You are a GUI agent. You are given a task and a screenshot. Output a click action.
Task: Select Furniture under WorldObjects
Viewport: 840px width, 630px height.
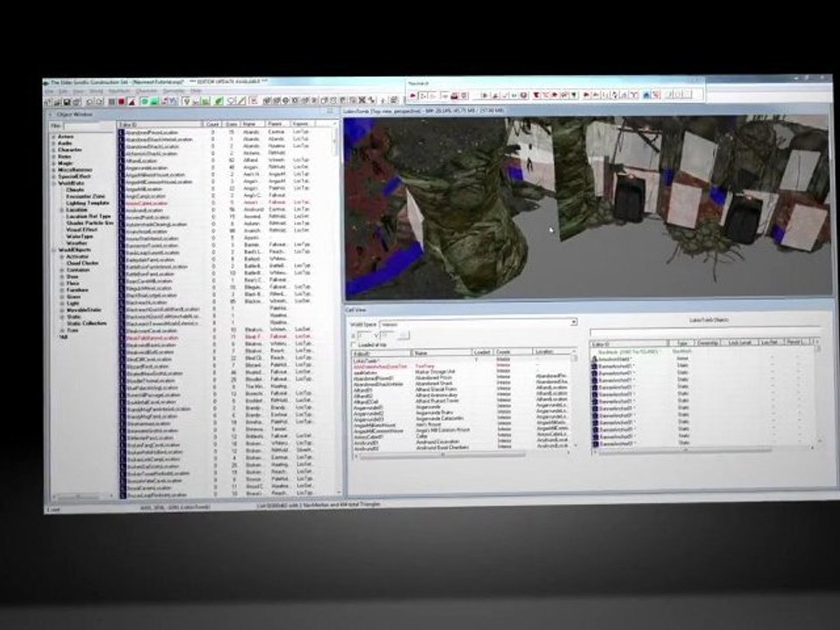[78, 290]
